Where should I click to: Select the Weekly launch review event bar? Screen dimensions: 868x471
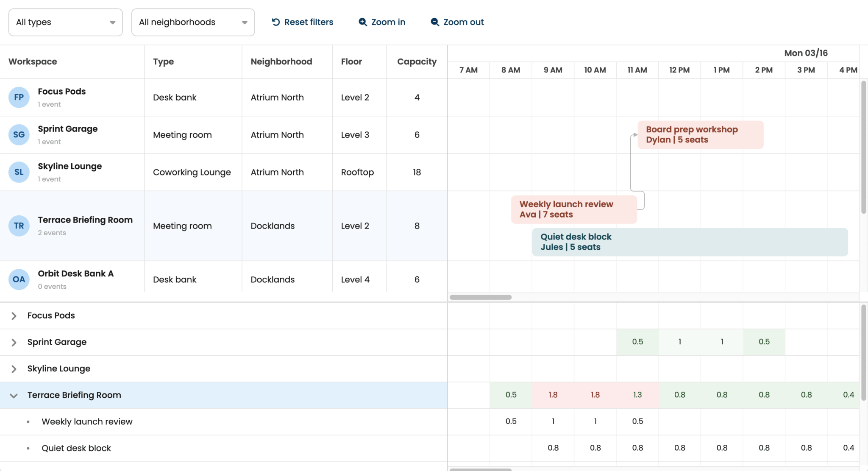point(574,209)
